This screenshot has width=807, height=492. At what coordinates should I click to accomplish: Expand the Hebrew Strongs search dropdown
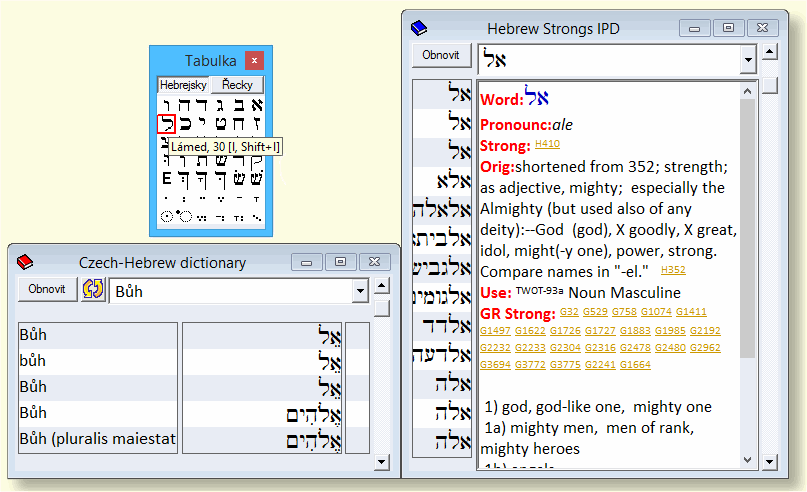pos(747,60)
